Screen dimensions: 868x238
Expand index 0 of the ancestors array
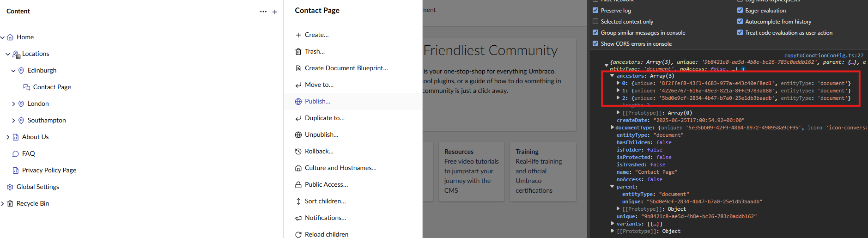(618, 83)
